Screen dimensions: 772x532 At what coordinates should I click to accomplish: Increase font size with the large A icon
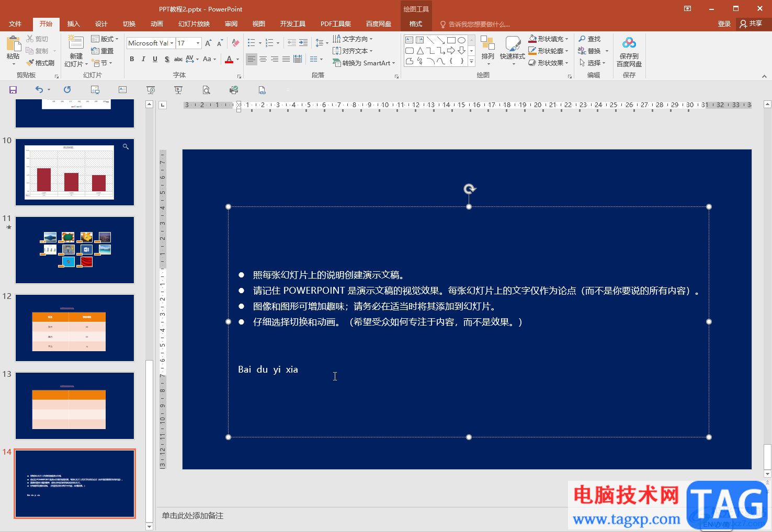208,43
